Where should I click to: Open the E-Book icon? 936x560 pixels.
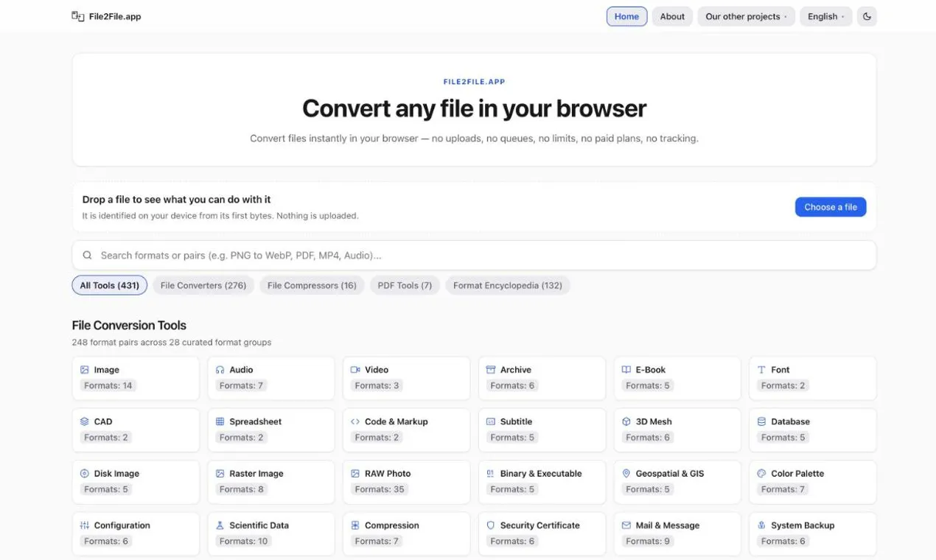(626, 370)
